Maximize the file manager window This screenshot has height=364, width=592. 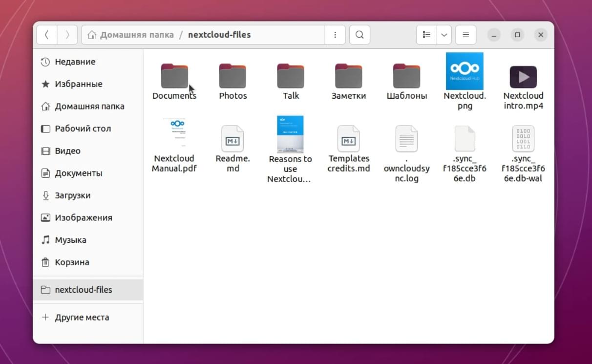click(x=517, y=35)
